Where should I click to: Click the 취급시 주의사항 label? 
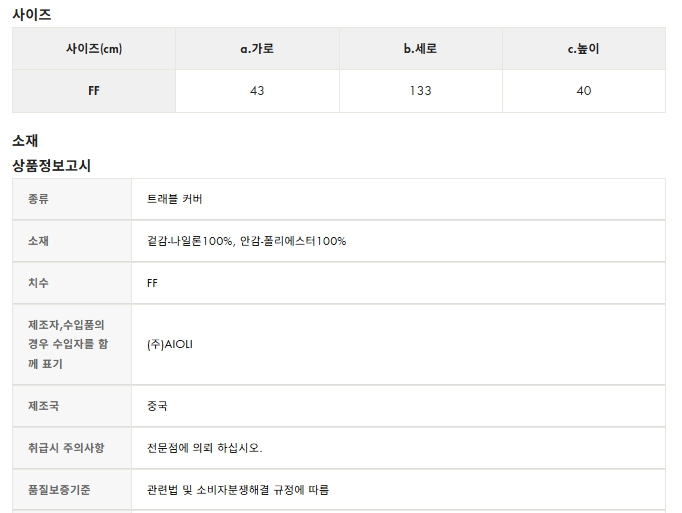tap(66, 448)
